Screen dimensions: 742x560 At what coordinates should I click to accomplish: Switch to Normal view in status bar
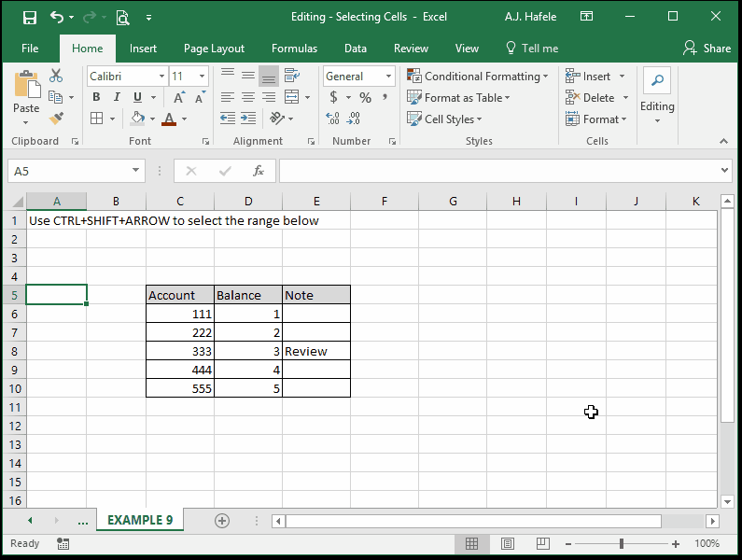point(471,543)
